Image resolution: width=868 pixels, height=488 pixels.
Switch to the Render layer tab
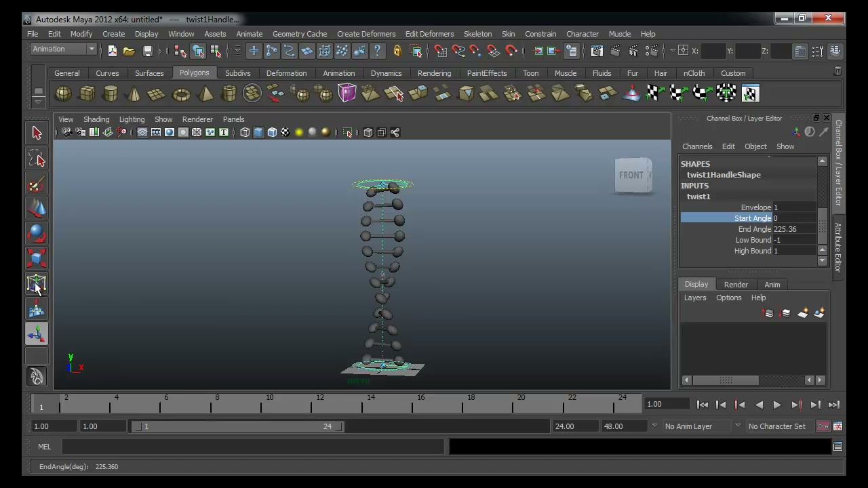736,285
